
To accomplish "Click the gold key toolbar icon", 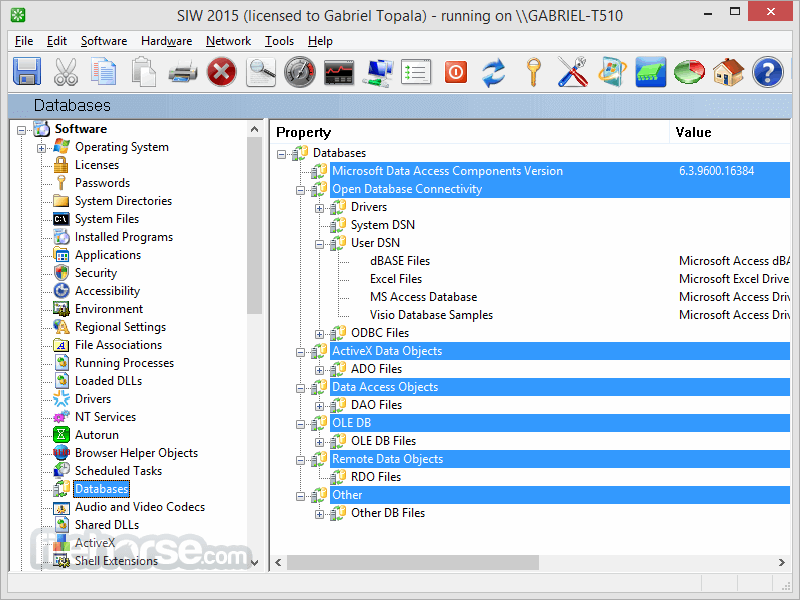I will click(533, 72).
